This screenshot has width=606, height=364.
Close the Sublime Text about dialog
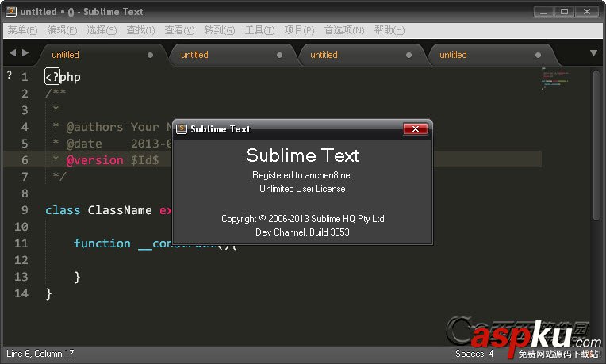click(416, 128)
